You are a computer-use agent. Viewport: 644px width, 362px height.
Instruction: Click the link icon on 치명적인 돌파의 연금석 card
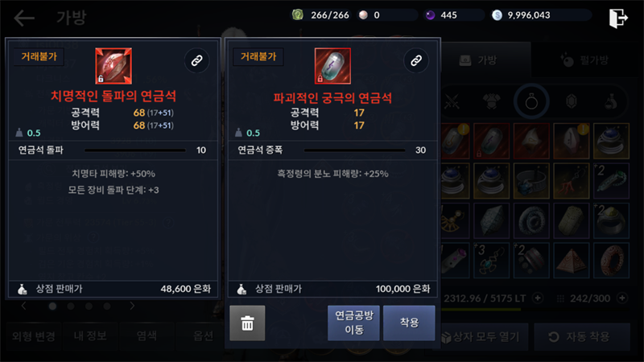point(196,61)
